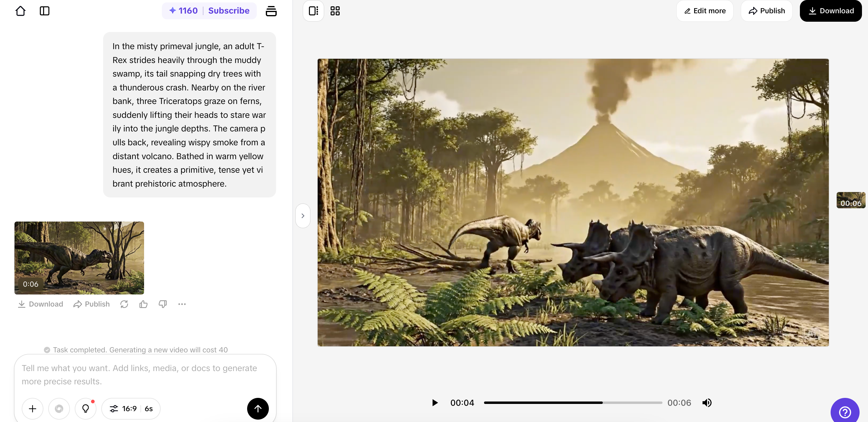Open the 16:9 6s settings selector
This screenshot has width=868, height=422.
point(131,408)
